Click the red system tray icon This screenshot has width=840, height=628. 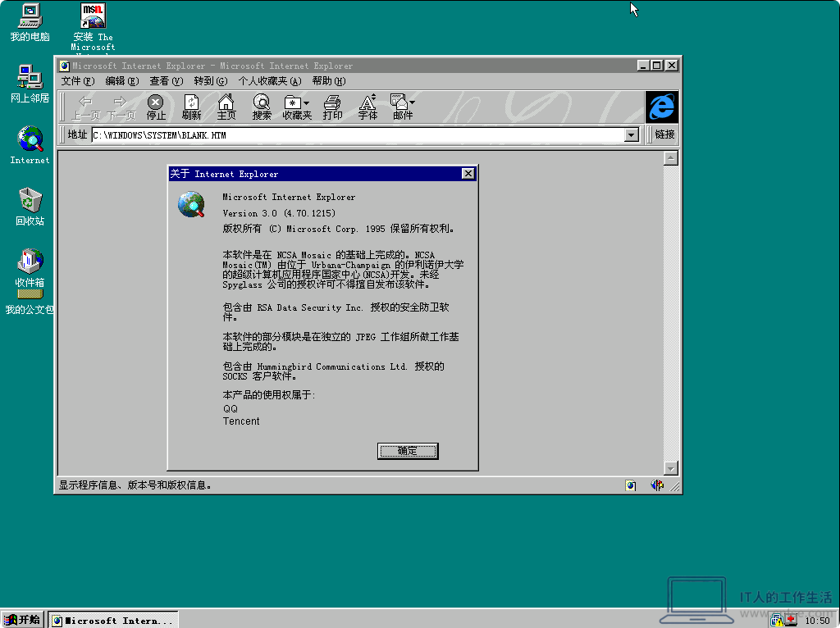tap(791, 621)
